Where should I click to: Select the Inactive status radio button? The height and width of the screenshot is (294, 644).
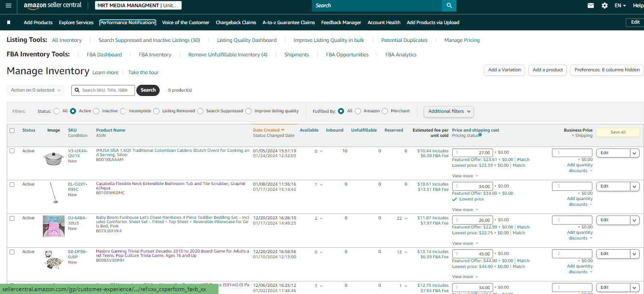[96, 111]
